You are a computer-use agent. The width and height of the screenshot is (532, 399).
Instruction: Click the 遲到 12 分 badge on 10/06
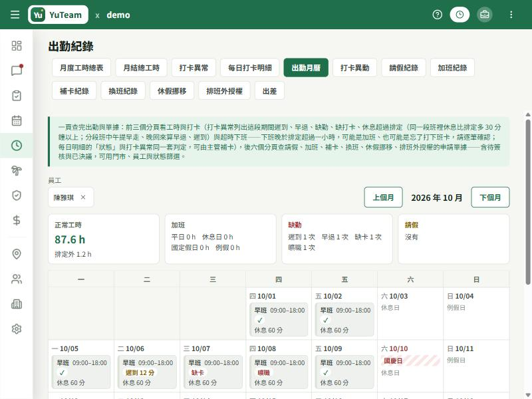click(140, 372)
